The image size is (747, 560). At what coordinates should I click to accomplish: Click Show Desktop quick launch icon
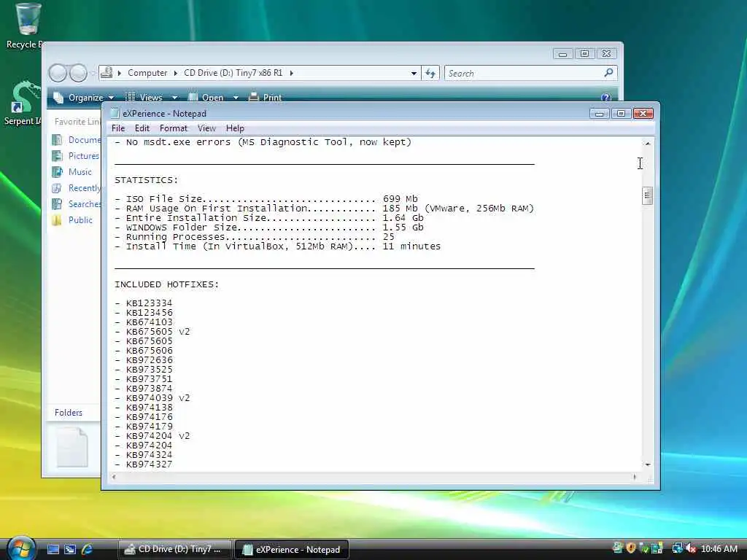[x=53, y=549]
